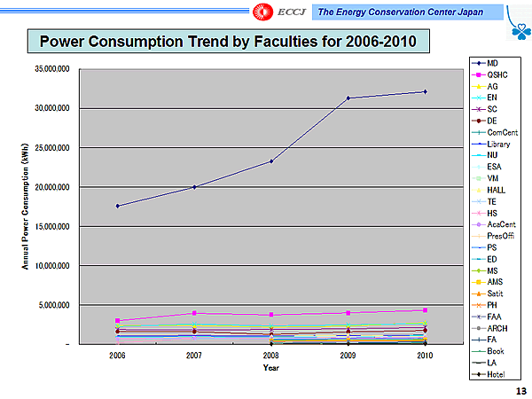Select the QSHC magenta legend marker
Viewport: 532px width, 399px height.
pos(480,75)
